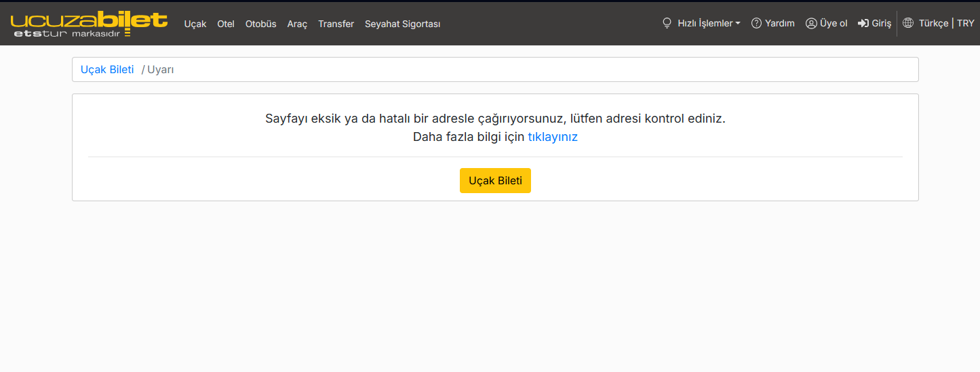Click the lightbulb icon beside Hızlı İşlemler
980x372 pixels.
[x=667, y=23]
